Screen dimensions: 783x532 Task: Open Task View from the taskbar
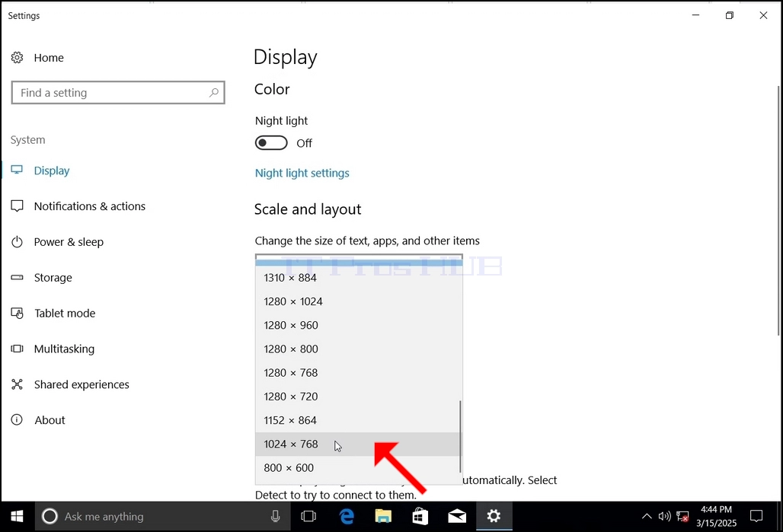pos(308,517)
